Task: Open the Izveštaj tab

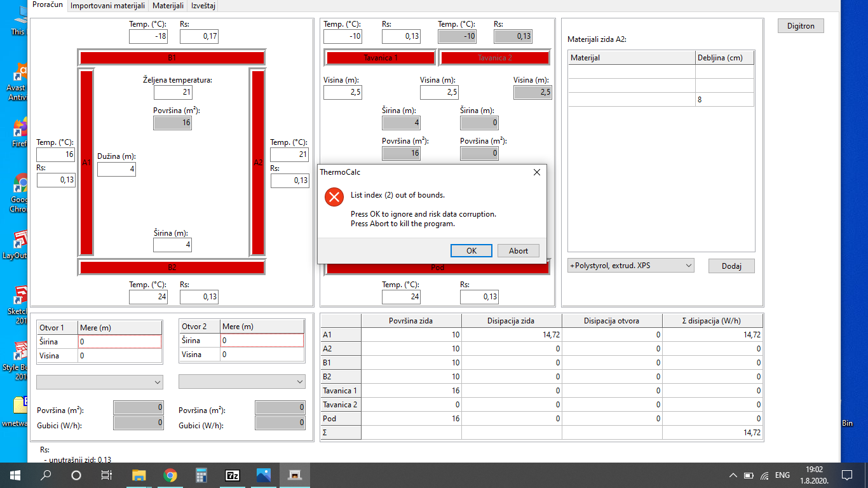Action: click(203, 6)
